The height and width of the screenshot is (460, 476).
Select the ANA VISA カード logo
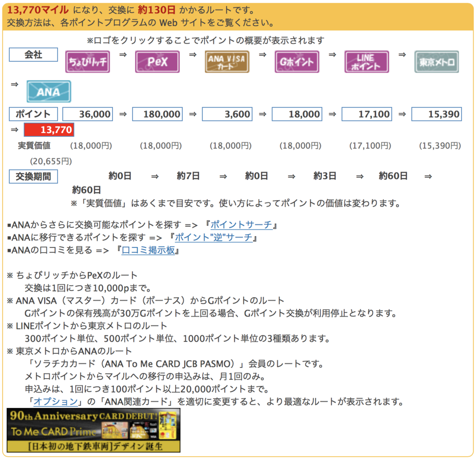click(227, 62)
